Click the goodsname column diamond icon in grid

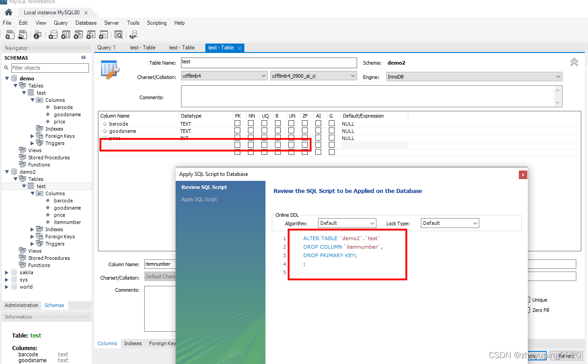point(104,131)
